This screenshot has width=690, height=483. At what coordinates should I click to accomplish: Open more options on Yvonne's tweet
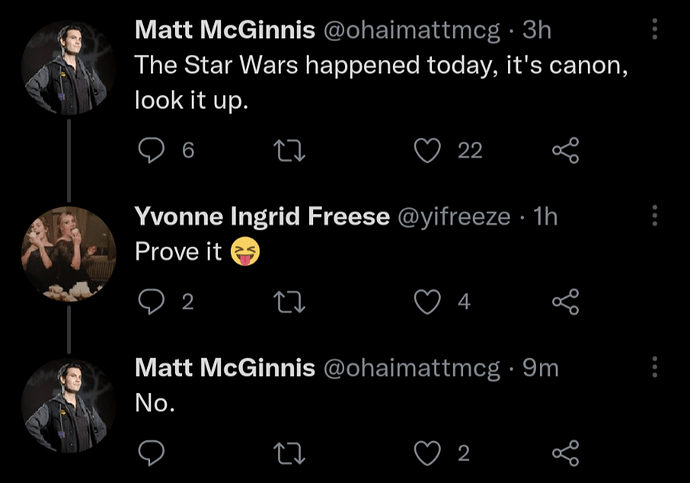655,216
